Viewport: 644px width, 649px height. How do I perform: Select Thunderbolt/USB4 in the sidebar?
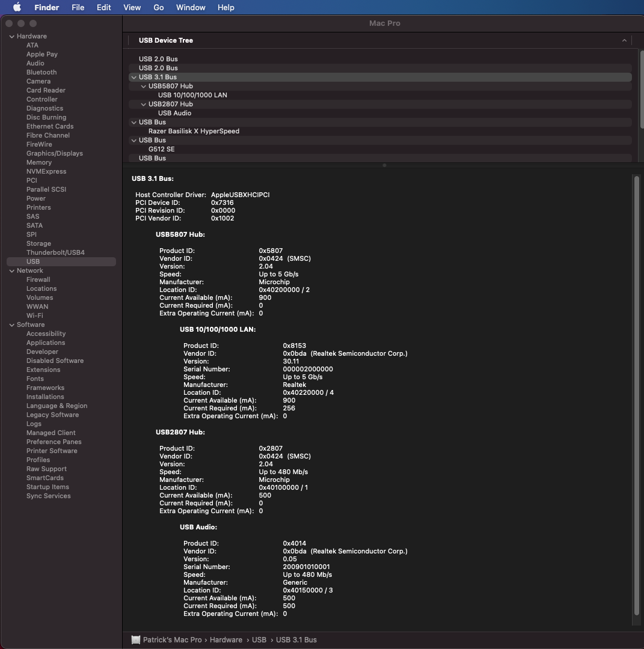point(55,252)
